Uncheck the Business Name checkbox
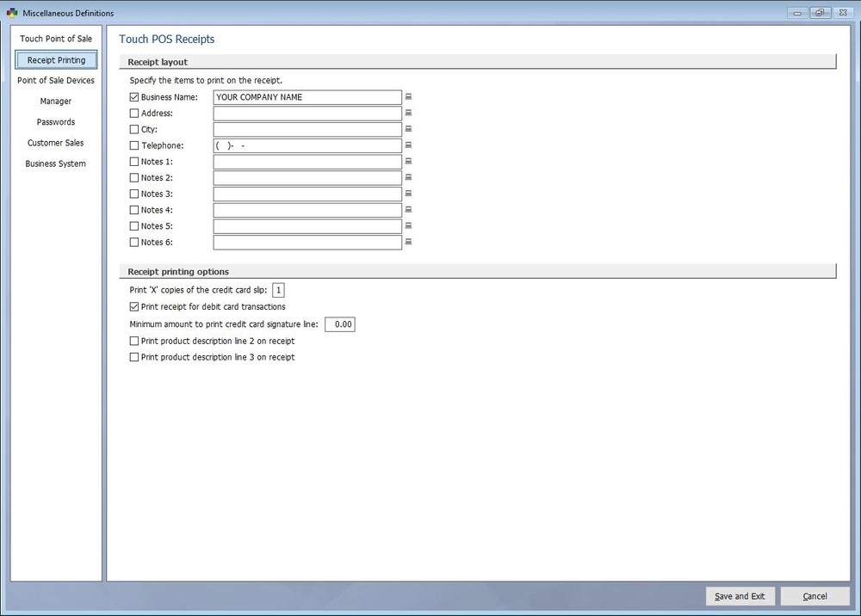The width and height of the screenshot is (861, 616). (134, 97)
